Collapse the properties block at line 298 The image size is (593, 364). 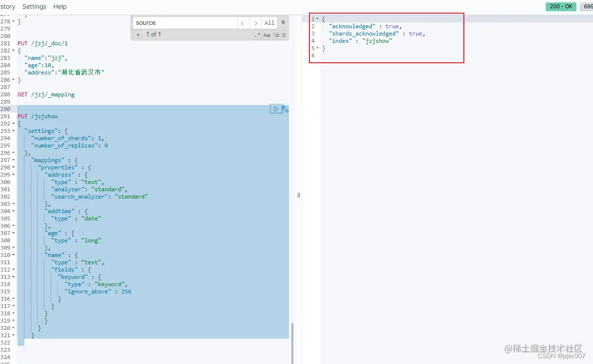tap(14, 167)
